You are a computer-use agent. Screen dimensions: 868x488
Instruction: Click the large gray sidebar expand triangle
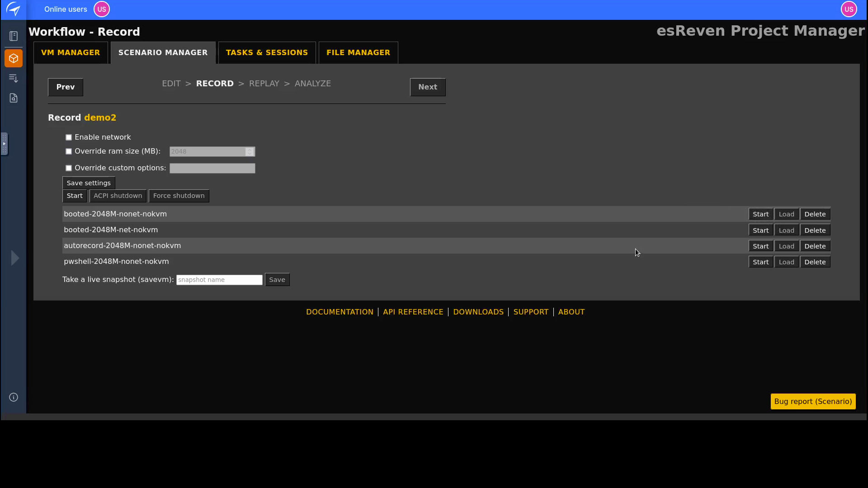click(15, 258)
